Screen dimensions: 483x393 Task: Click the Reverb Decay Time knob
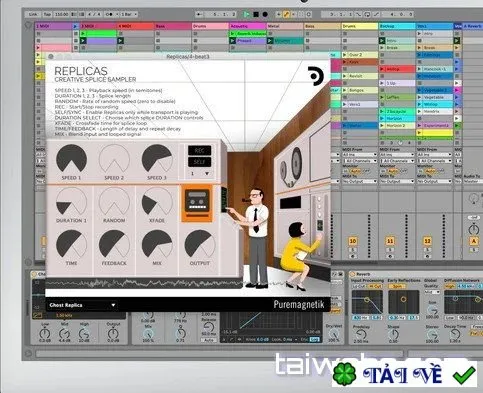click(x=455, y=334)
